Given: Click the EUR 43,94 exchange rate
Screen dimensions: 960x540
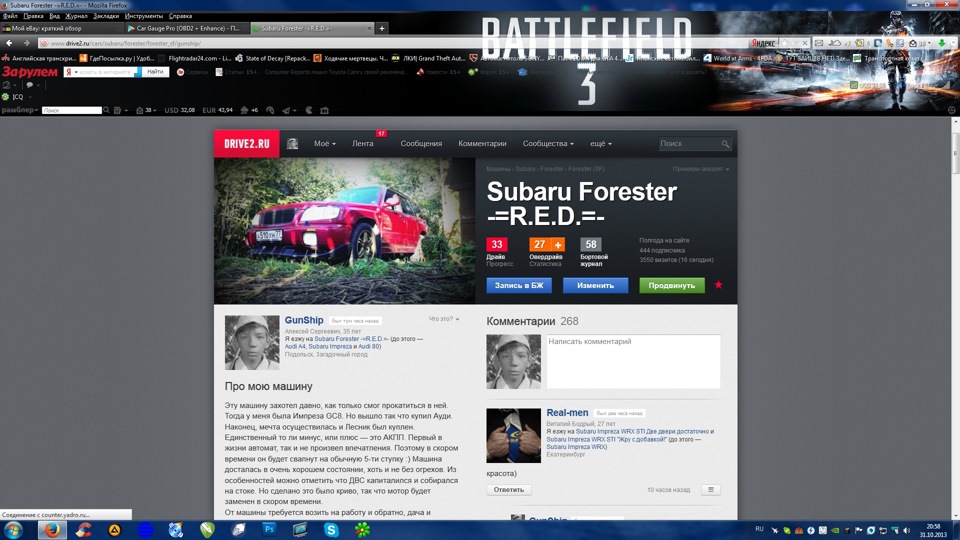Looking at the screenshot, I should (217, 110).
